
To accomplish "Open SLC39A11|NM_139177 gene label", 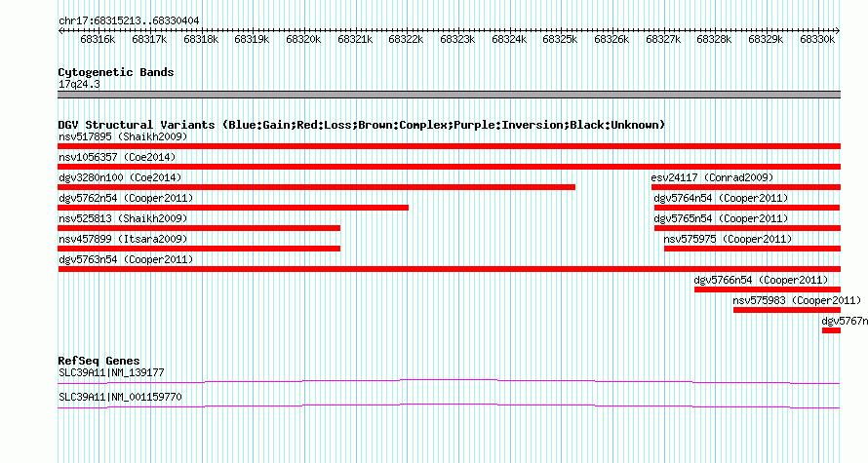I will pos(111,372).
